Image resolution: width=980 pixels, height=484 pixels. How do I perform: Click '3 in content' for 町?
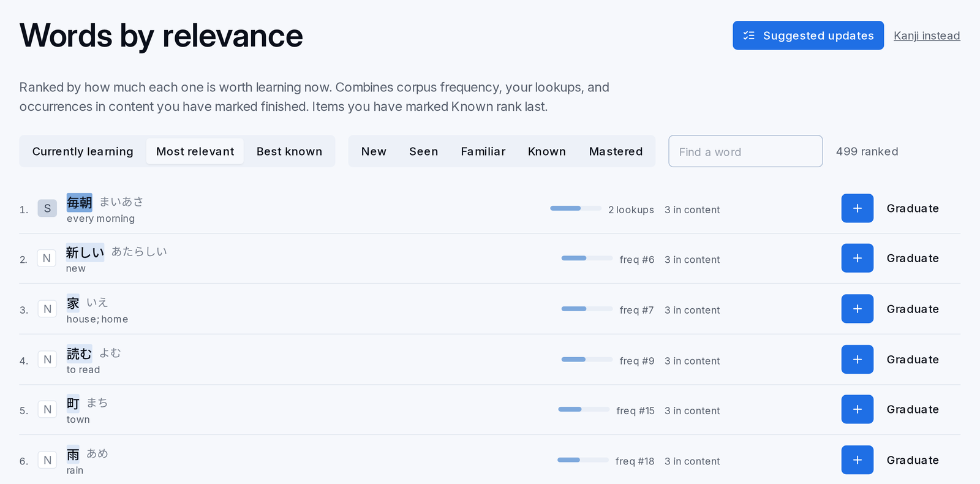[x=692, y=410]
